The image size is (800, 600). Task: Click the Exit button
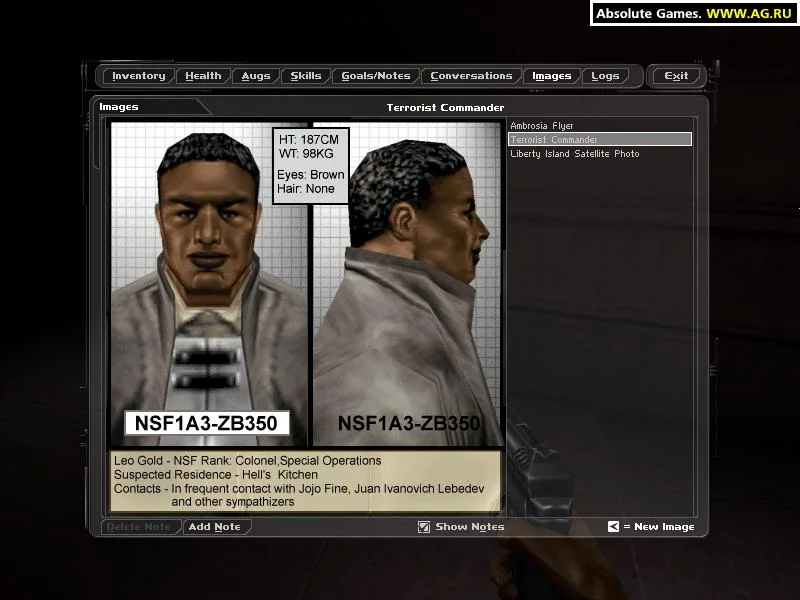(676, 75)
